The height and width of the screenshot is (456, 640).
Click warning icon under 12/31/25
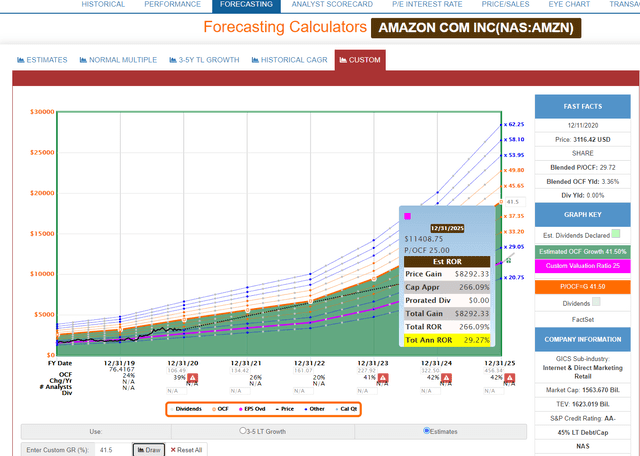coord(509,378)
